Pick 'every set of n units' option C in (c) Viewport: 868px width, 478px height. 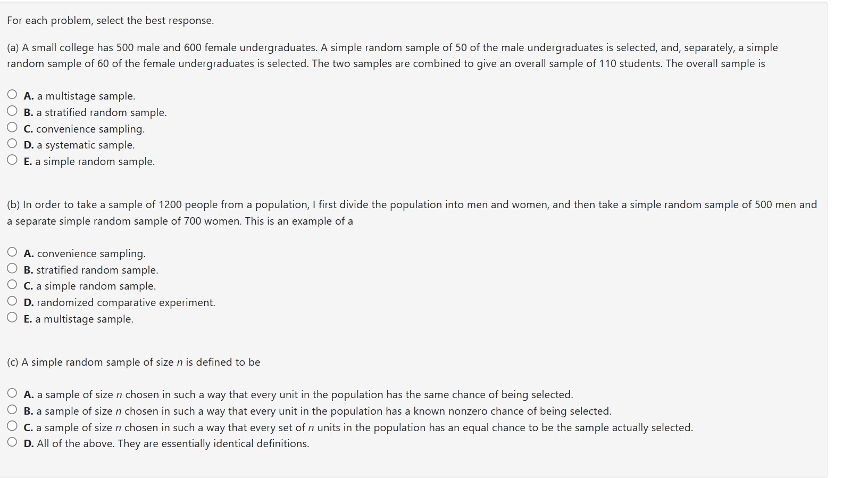point(12,426)
